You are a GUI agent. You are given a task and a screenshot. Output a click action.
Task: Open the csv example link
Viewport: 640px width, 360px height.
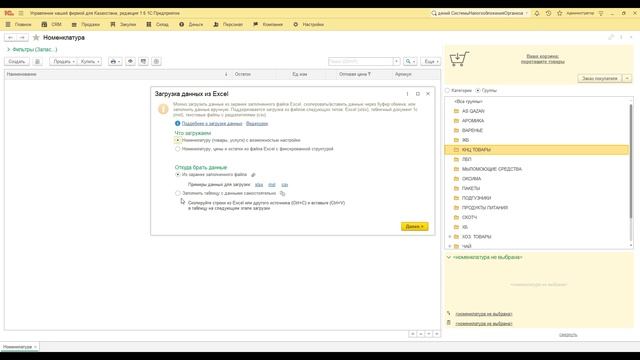[x=284, y=185]
